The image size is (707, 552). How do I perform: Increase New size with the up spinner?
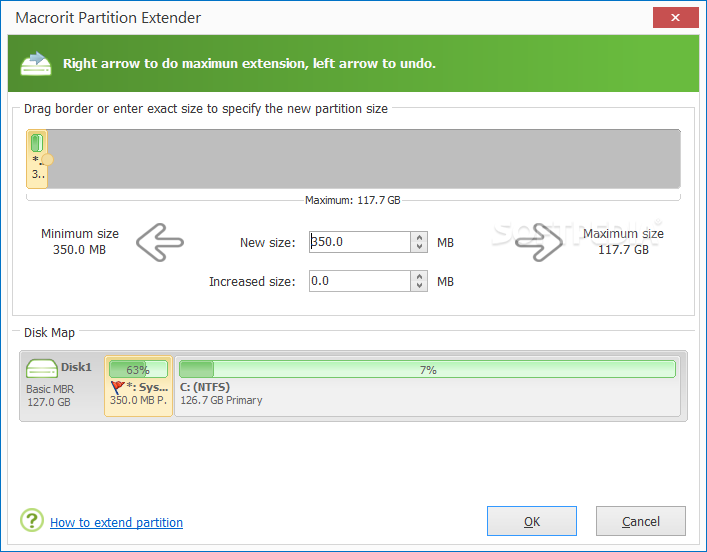(419, 237)
